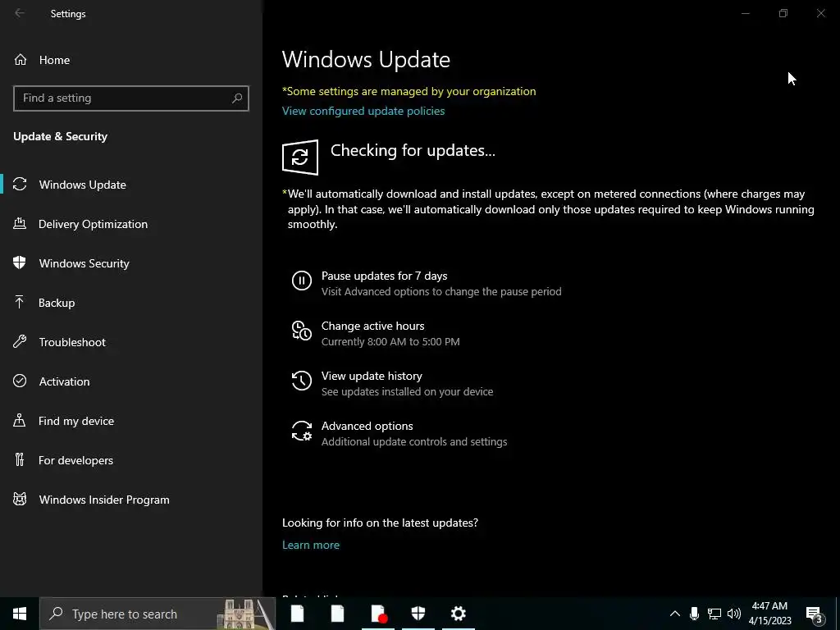Click the back arrow in Settings title bar
The image size is (840, 630).
tap(20, 13)
